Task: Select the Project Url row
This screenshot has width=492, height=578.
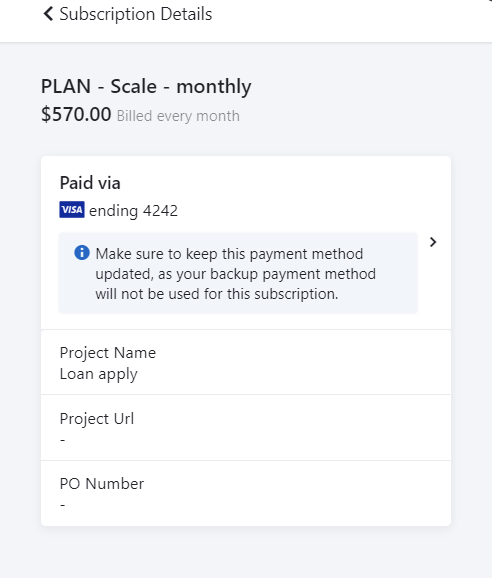Action: tap(246, 428)
